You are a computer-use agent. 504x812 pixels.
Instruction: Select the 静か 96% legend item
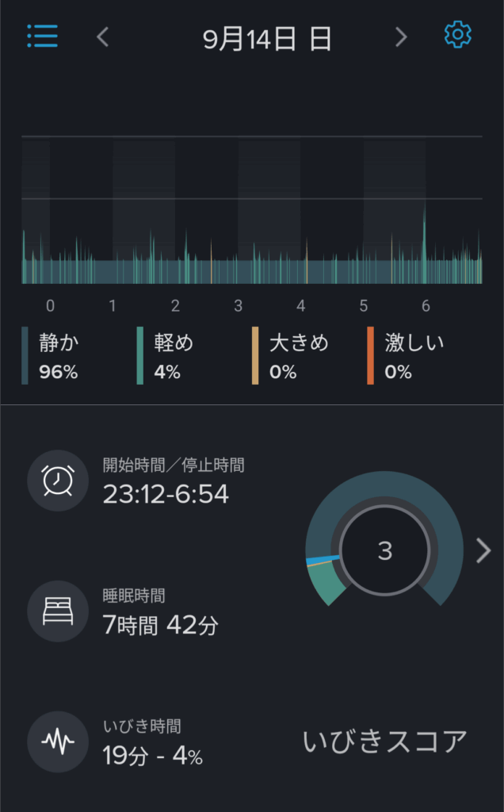point(59,356)
